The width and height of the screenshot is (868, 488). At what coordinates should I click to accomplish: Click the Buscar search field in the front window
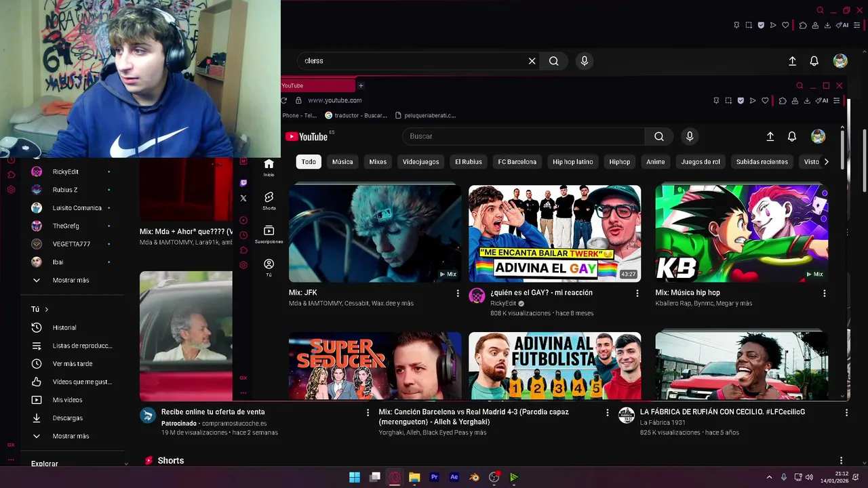click(524, 136)
